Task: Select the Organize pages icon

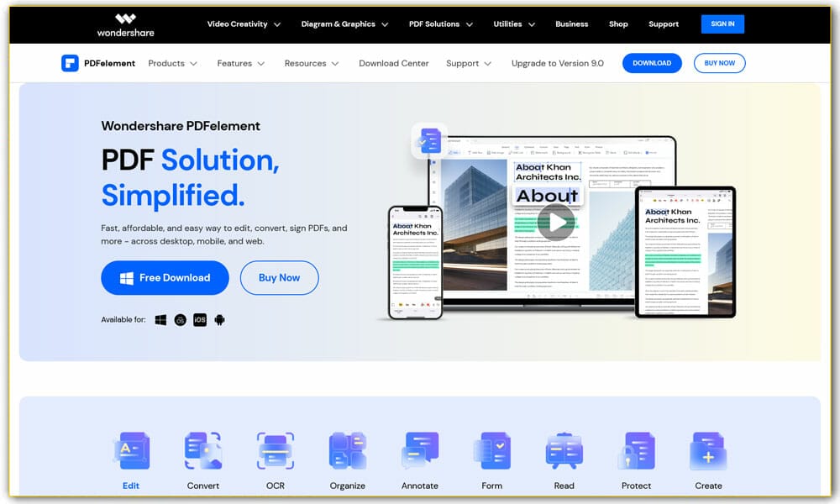Action: point(347,449)
